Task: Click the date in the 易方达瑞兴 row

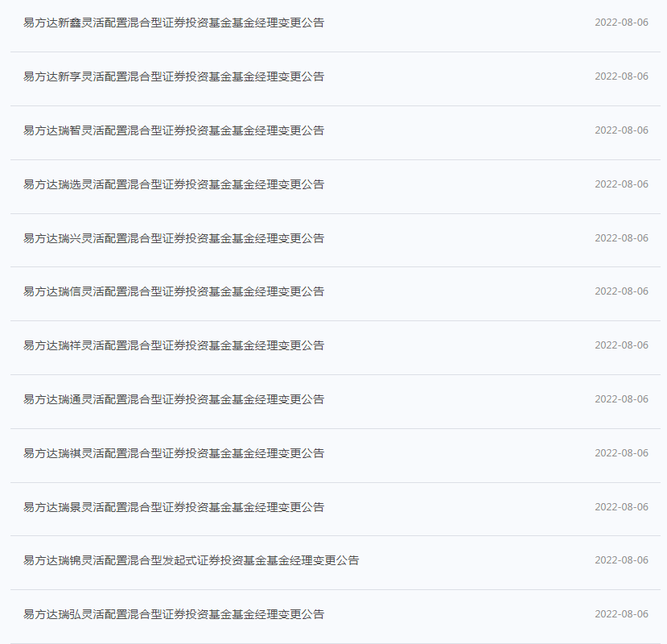Action: click(621, 238)
